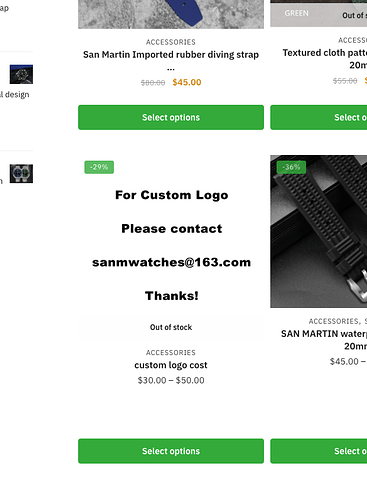Click the -29% discount badge
367x500 pixels.
pos(99,167)
